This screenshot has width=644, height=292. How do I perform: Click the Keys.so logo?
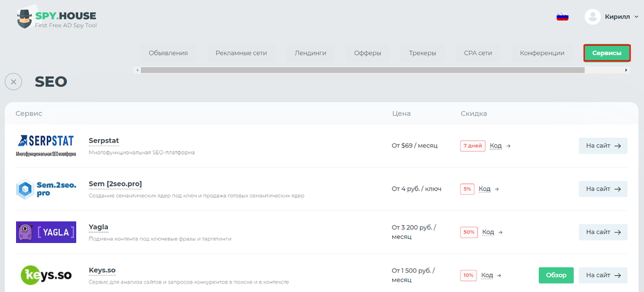point(46,275)
